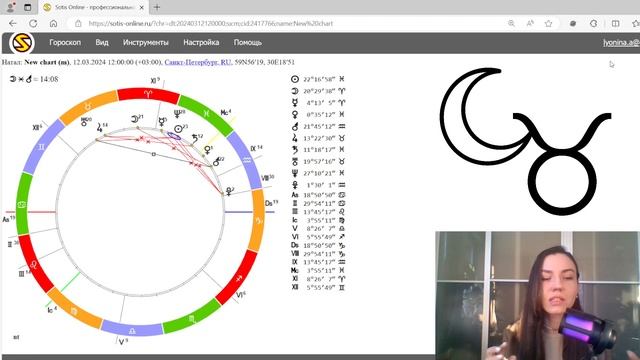Click the Mercury glyph in the chart wheel
Viewport: 640px width, 360px height.
162,121
